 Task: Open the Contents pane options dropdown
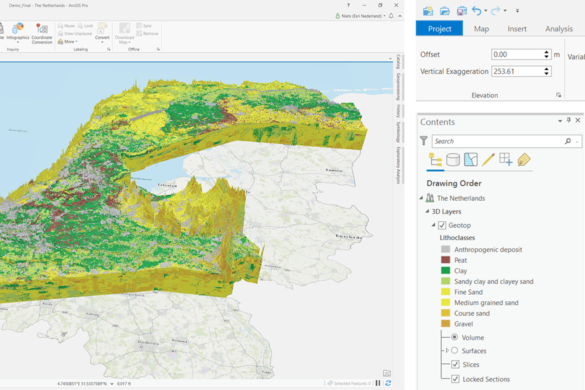pyautogui.click(x=560, y=121)
